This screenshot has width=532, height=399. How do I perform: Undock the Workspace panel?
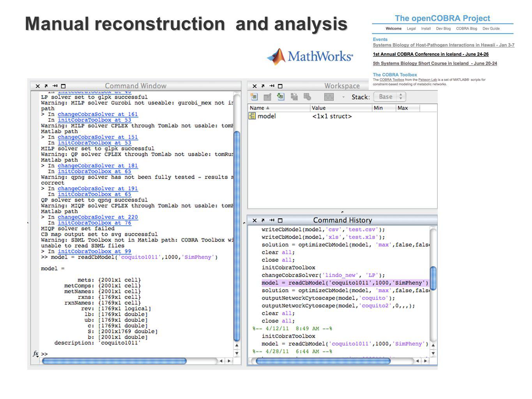point(263,86)
